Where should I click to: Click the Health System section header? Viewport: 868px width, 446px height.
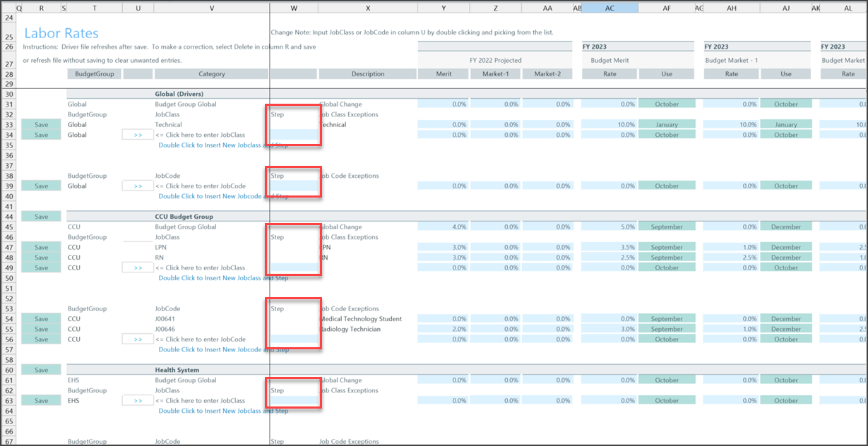177,370
